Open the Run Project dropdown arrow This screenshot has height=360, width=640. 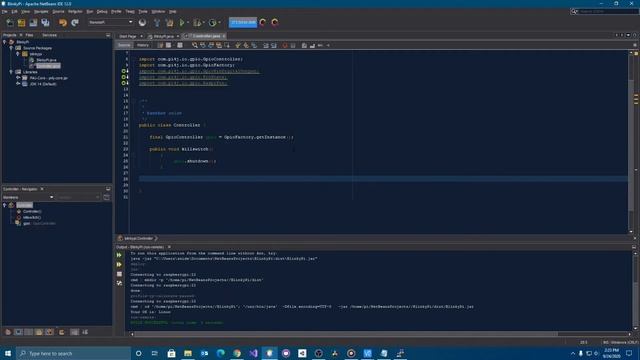188,23
